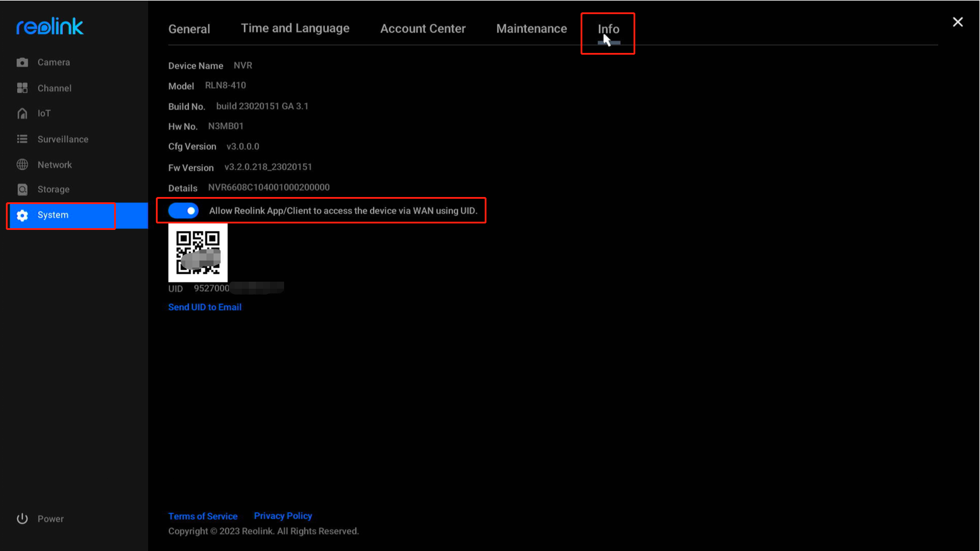Screen dimensions: 980x551
Task: Open the Account Center tab
Action: tap(423, 29)
